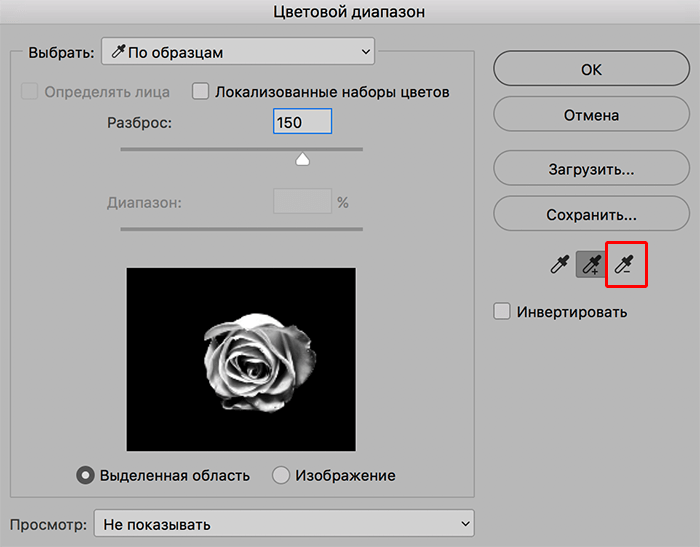Click the OK button
Viewport: 700px width, 547px height.
(592, 69)
